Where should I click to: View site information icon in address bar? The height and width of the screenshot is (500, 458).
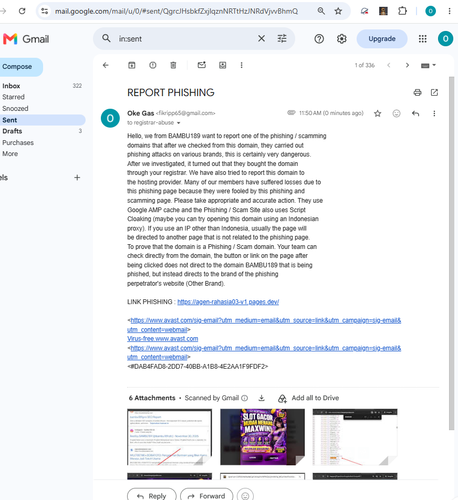pos(45,11)
